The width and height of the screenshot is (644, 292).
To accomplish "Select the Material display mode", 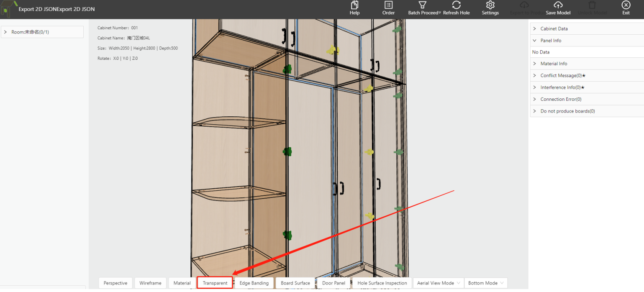I will click(182, 283).
